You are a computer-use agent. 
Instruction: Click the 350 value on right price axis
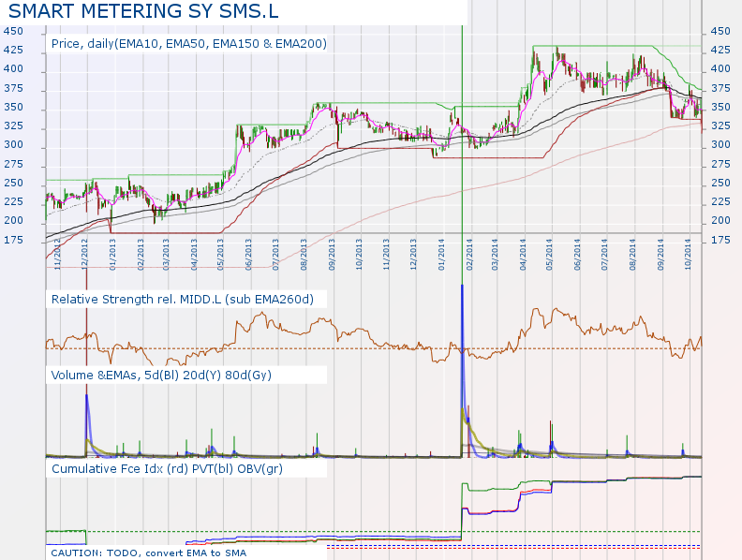coord(720,108)
